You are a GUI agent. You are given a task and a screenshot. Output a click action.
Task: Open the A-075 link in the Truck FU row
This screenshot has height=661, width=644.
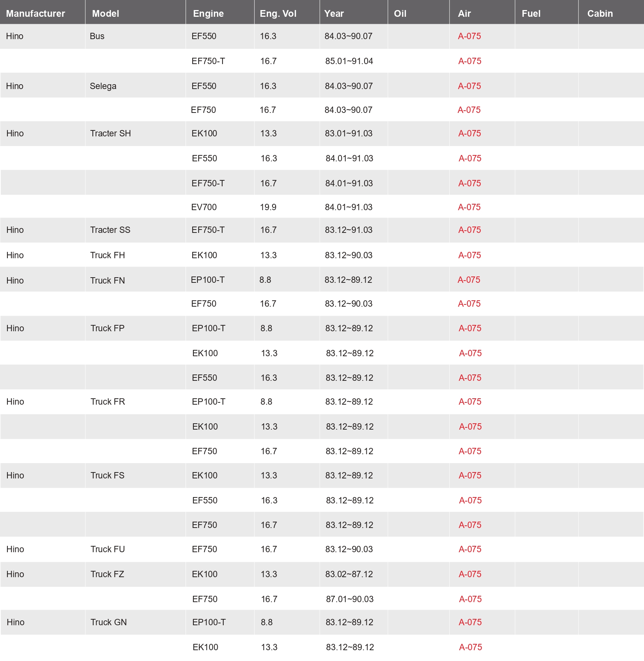click(x=470, y=549)
